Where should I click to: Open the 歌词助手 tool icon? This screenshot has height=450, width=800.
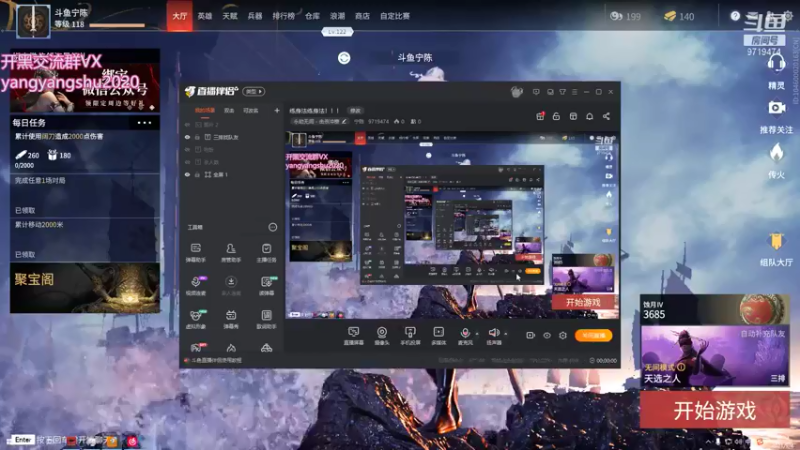pyautogui.click(x=266, y=319)
